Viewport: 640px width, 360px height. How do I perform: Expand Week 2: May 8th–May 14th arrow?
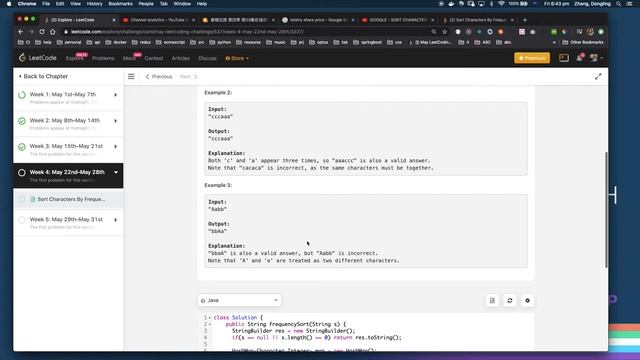click(116, 121)
